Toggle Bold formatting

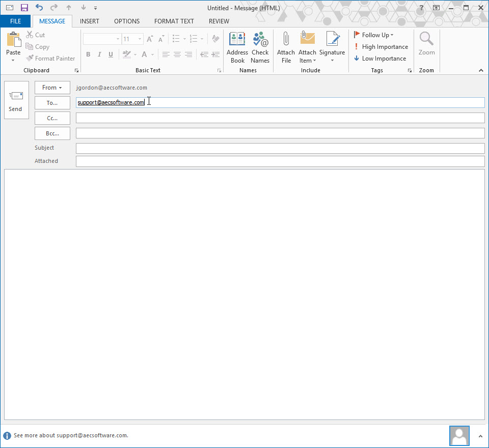[x=88, y=54]
